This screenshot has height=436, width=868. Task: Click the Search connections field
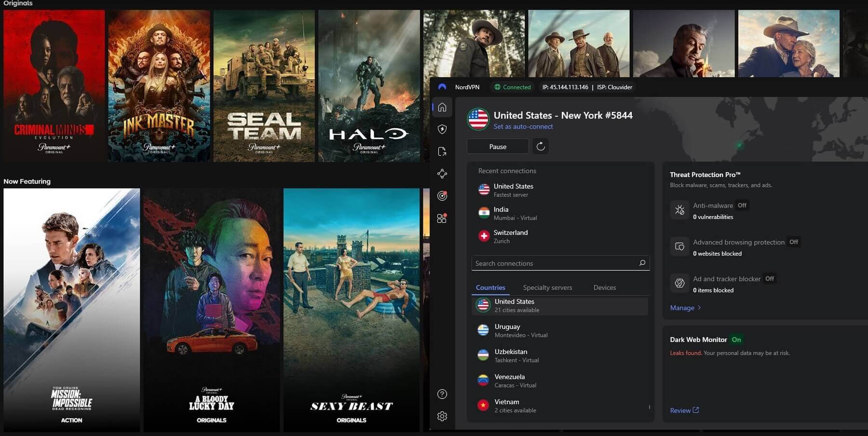coord(559,263)
